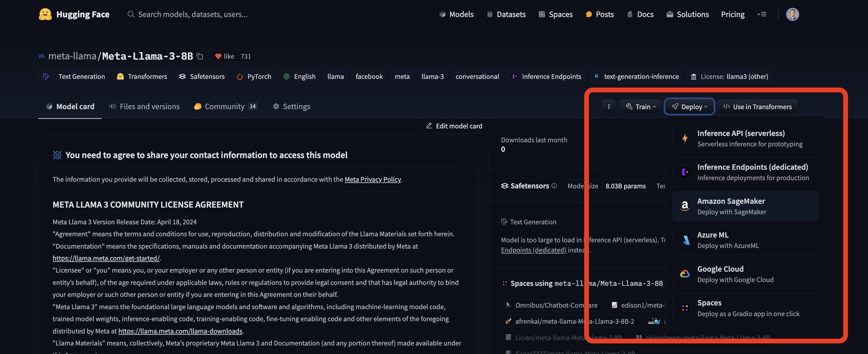Open the user avatar profile menu
This screenshot has width=868, height=354.
pos(793,14)
